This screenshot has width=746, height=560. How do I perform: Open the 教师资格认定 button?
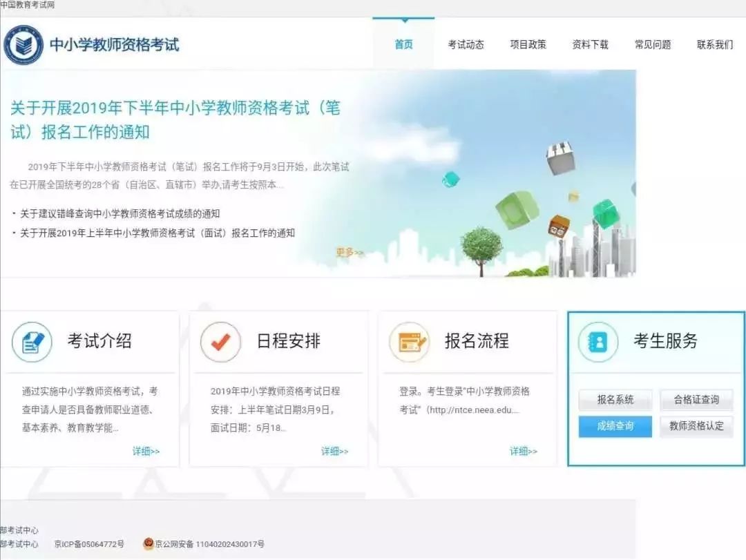696,426
